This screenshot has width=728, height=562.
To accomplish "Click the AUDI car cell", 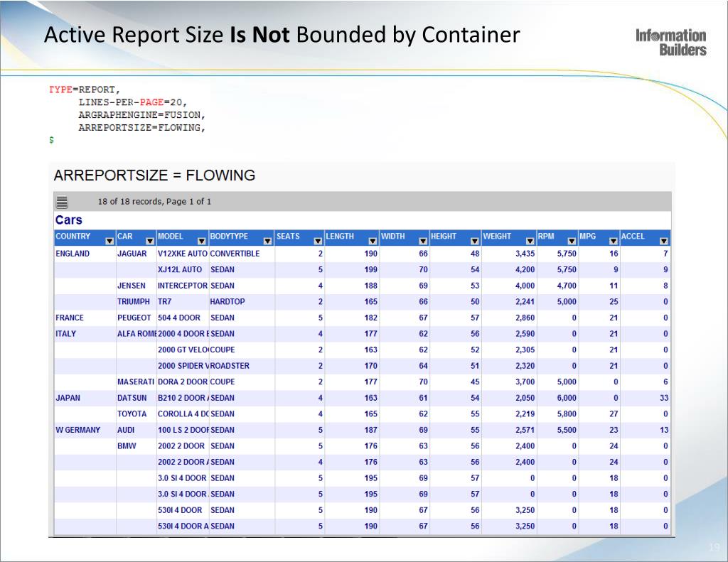I will (126, 430).
